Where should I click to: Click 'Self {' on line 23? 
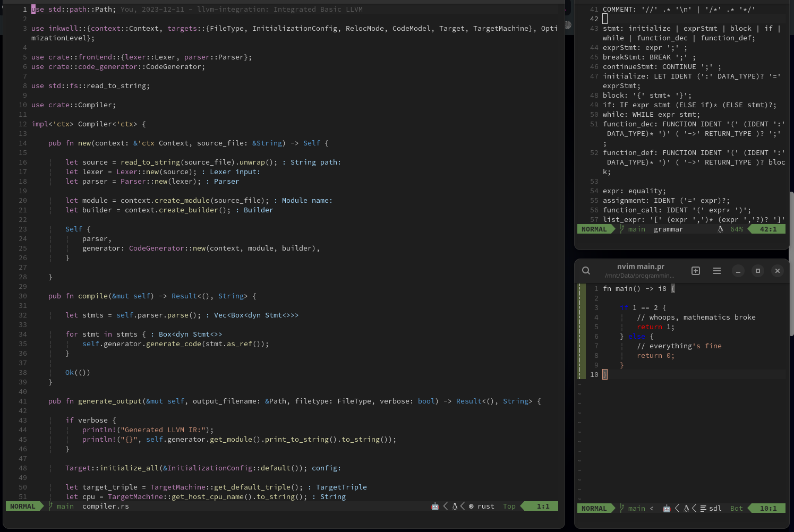[x=78, y=229]
